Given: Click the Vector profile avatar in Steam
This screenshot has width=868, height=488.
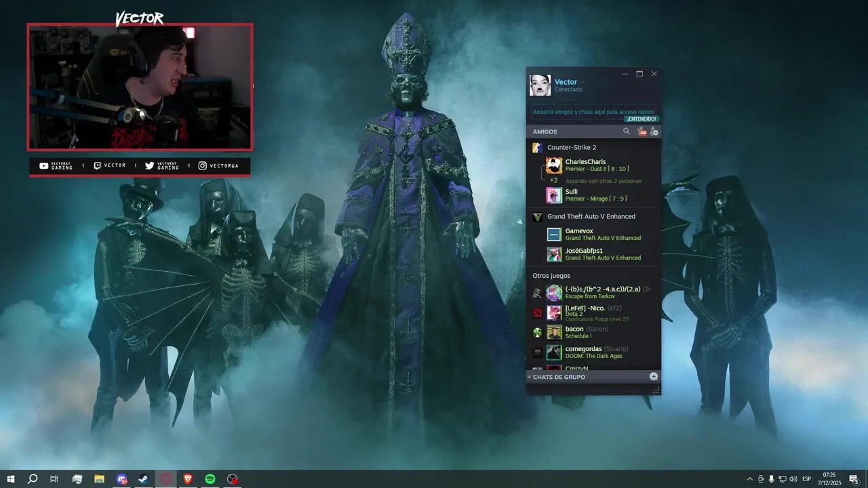Looking at the screenshot, I should tap(540, 85).
